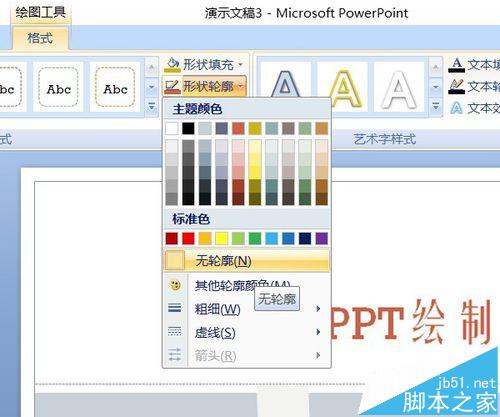Pick the light blue standard color swatch

tap(272, 239)
